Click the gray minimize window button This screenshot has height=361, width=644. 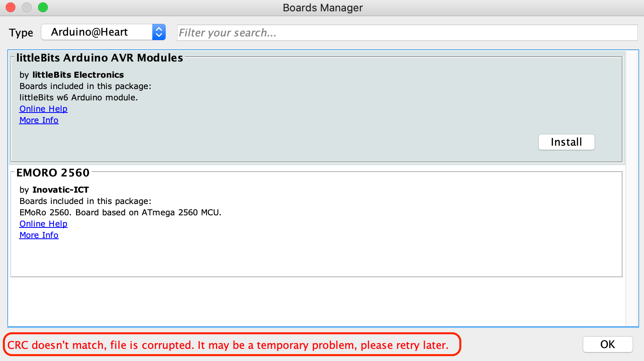click(27, 7)
